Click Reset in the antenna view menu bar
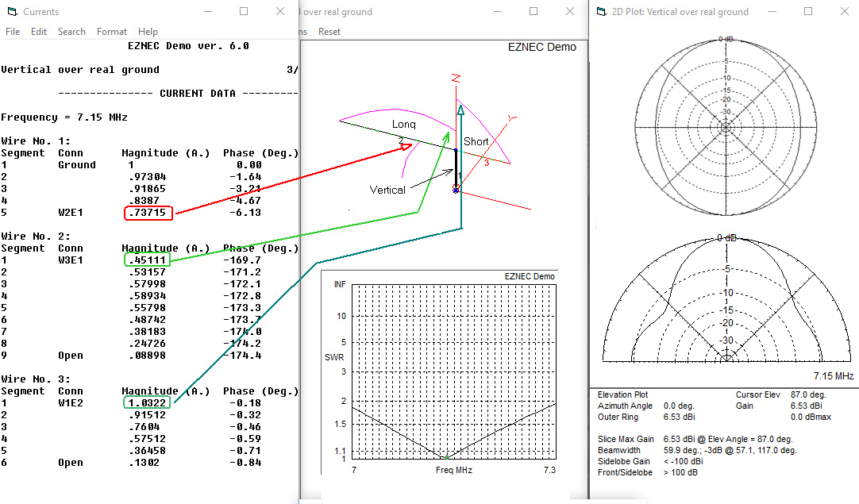Screen dimensions: 859x504 (x=329, y=32)
